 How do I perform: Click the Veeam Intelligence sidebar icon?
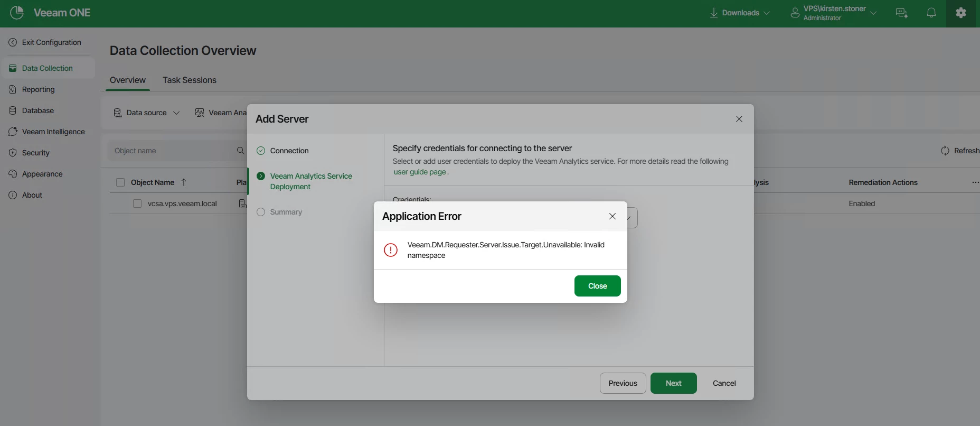[x=13, y=132]
